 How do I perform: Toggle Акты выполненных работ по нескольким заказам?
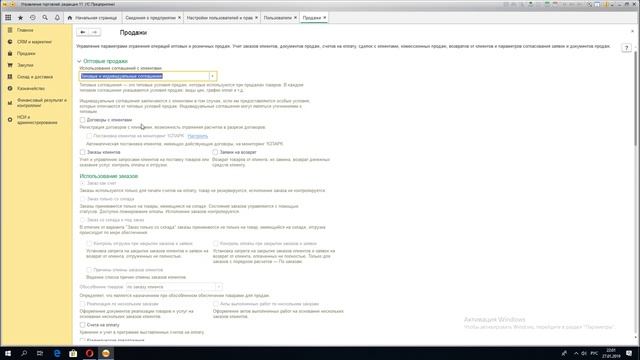[216, 304]
